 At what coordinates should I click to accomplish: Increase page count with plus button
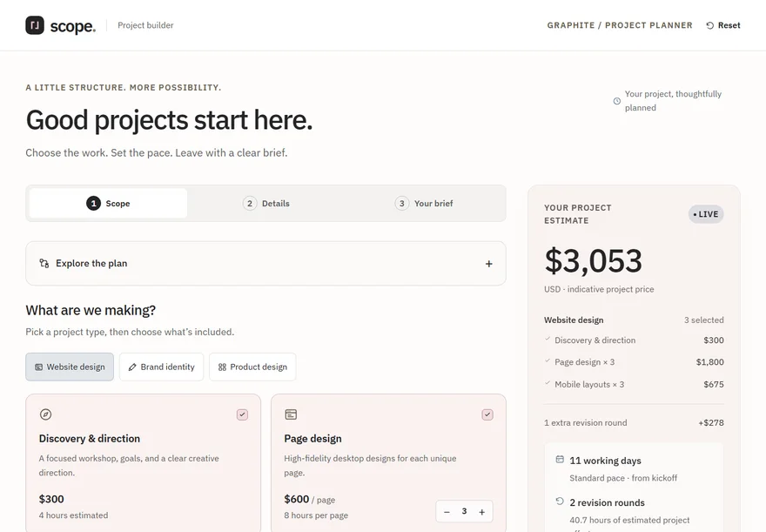tap(481, 512)
